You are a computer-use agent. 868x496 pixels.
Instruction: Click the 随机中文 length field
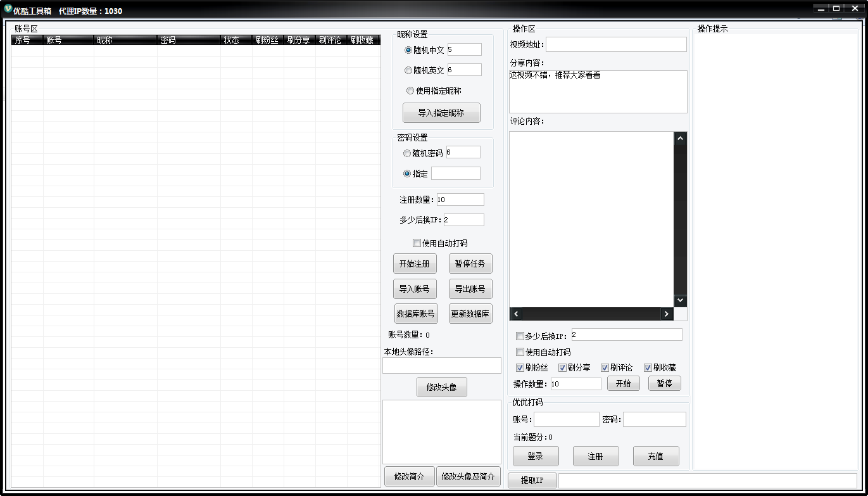(464, 49)
